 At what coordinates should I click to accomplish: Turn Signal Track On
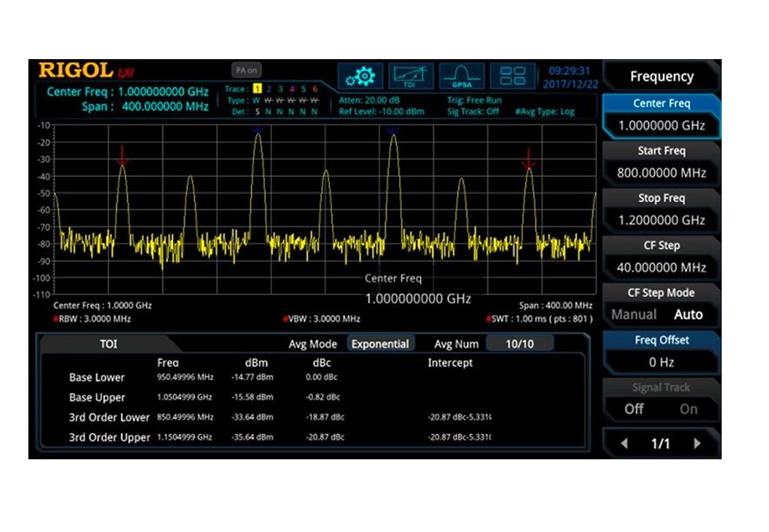[x=688, y=409]
